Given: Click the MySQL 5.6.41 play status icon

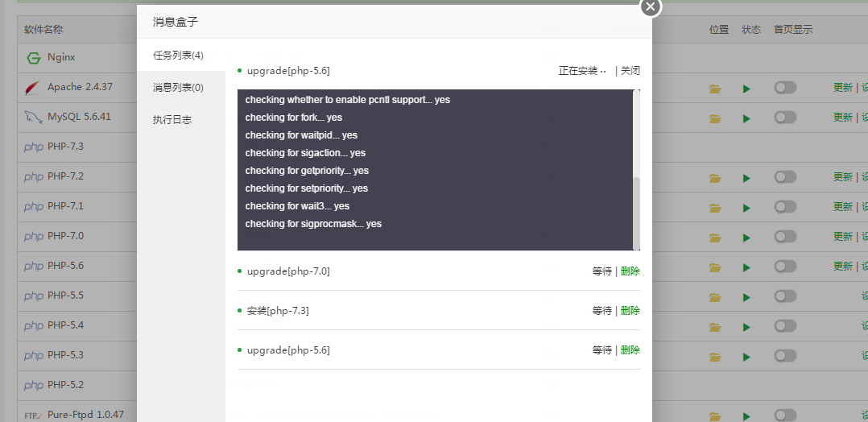Looking at the screenshot, I should [746, 118].
